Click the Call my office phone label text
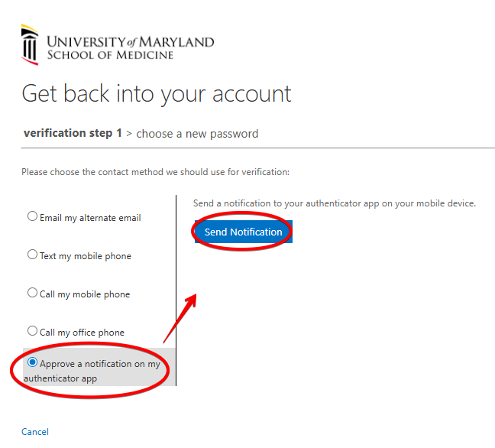Viewport: 495px width, 448px height. 82,333
